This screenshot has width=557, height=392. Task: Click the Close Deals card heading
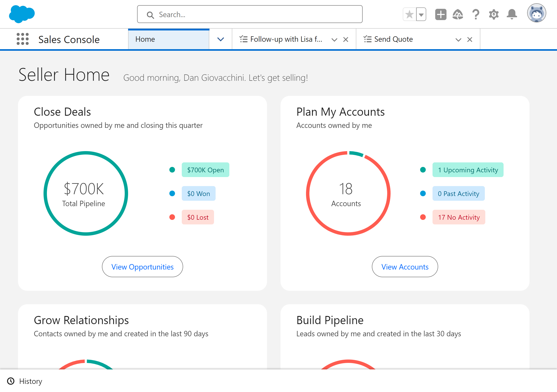tap(62, 112)
